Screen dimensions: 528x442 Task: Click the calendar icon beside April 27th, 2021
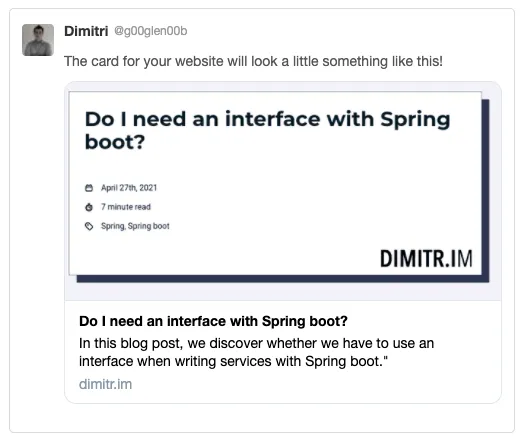pyautogui.click(x=89, y=188)
